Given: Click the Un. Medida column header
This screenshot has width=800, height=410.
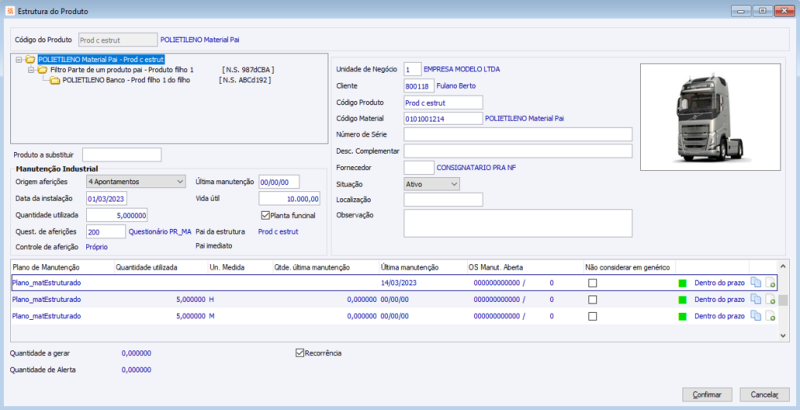Looking at the screenshot, I should [240, 267].
